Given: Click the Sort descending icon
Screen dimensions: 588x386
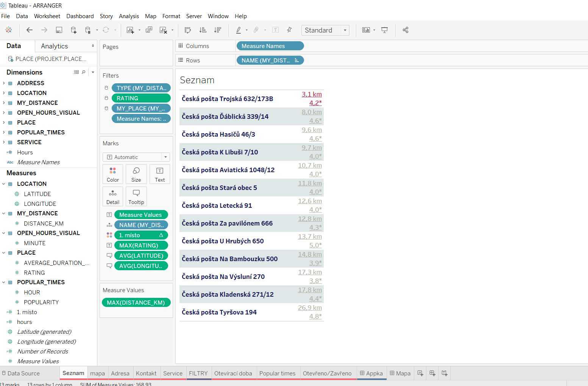Looking at the screenshot, I should click(218, 30).
